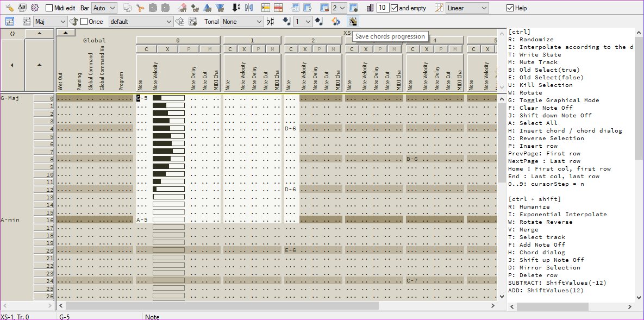Image resolution: width=644 pixels, height=320 pixels.
Task: Open the Linear interpolation dropdown
Action: click(x=467, y=8)
